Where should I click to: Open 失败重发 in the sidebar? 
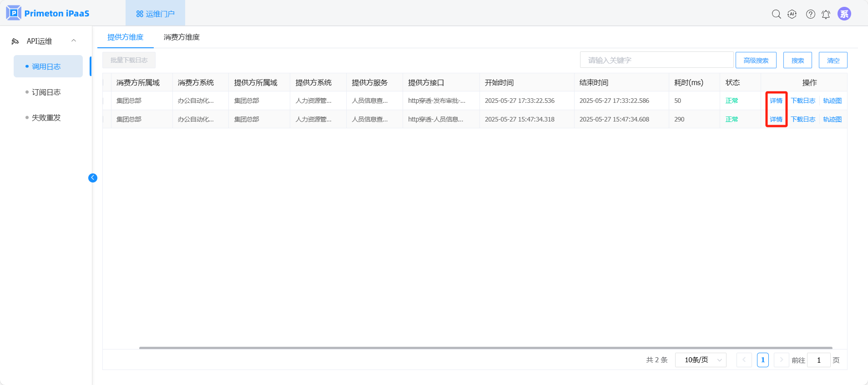(46, 118)
